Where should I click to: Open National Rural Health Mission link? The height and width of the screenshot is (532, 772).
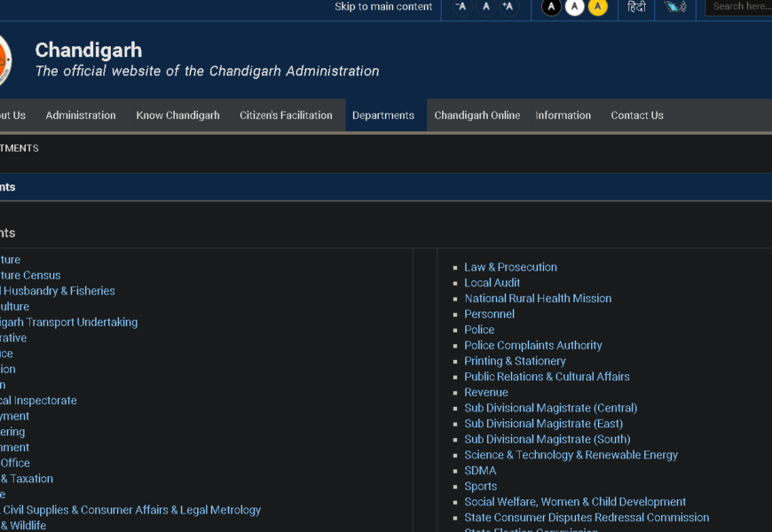pyautogui.click(x=538, y=299)
